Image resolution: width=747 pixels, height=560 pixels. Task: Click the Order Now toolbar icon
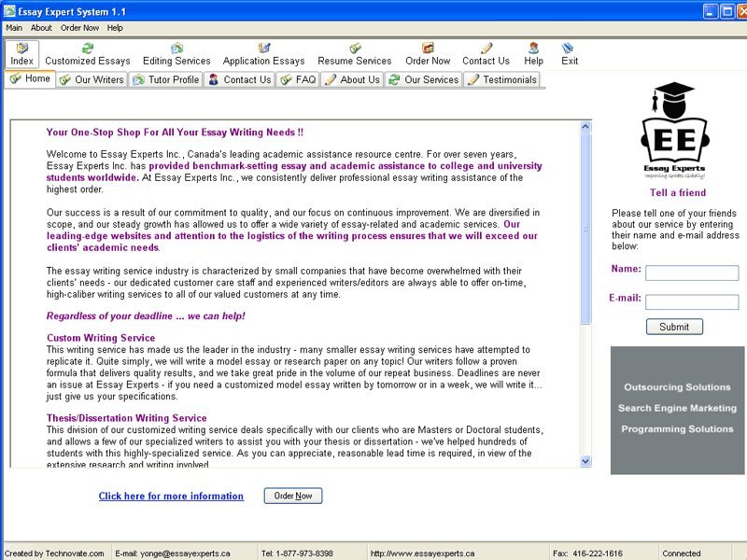click(428, 54)
